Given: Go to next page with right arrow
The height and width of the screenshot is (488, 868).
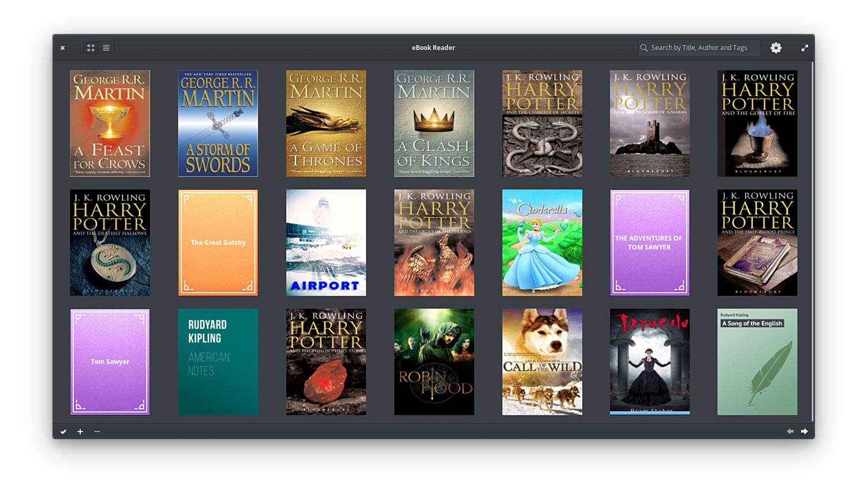Looking at the screenshot, I should click(804, 431).
